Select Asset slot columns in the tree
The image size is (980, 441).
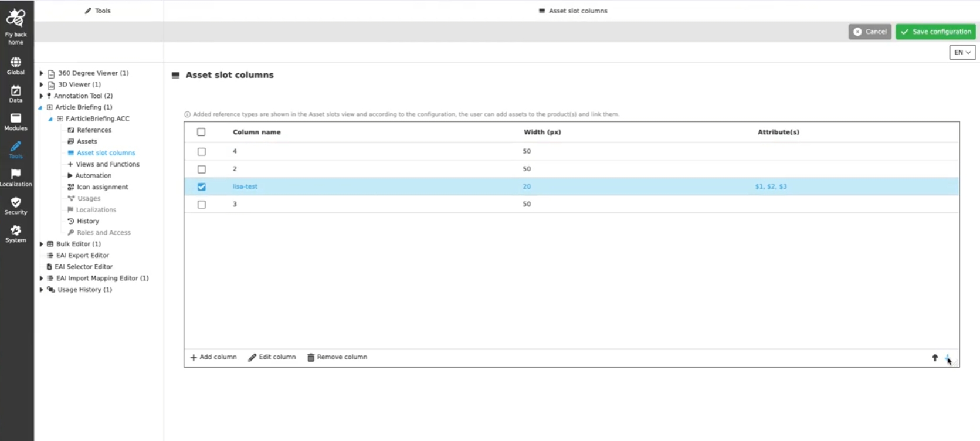pos(106,152)
